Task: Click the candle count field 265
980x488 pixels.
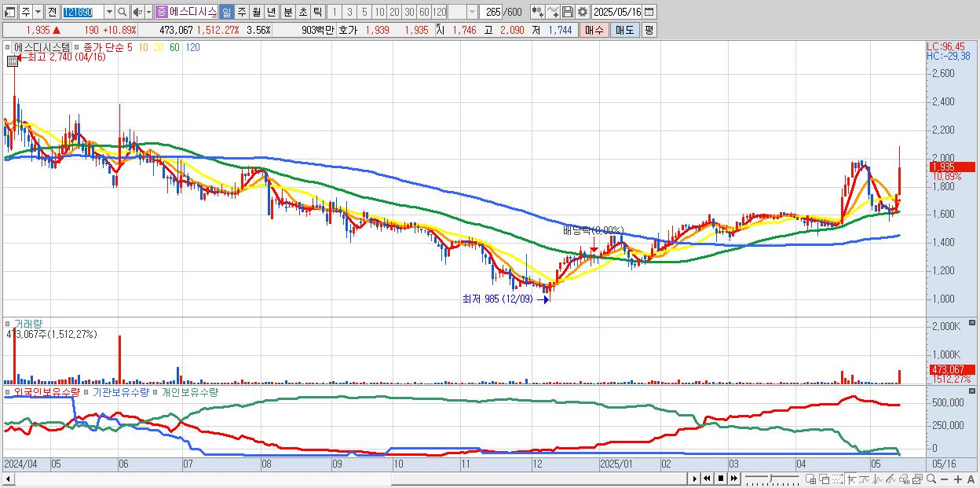Action: pos(492,13)
